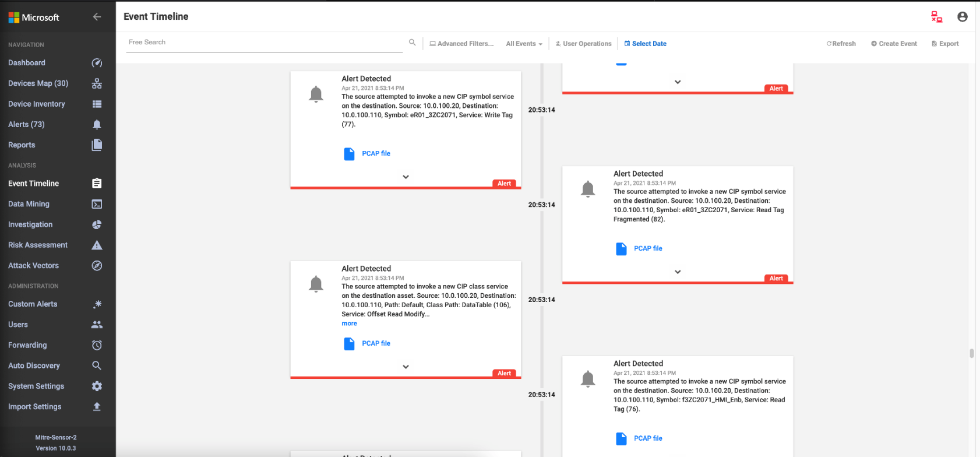Click the Investigation pie chart icon
Image resolution: width=980 pixels, height=457 pixels.
tap(97, 224)
